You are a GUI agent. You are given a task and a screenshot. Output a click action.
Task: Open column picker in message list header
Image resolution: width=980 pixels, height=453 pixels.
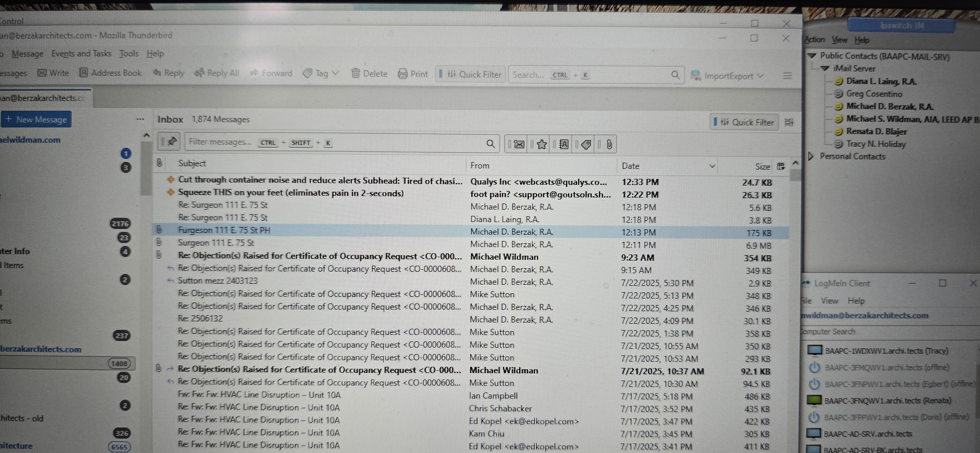(x=781, y=166)
